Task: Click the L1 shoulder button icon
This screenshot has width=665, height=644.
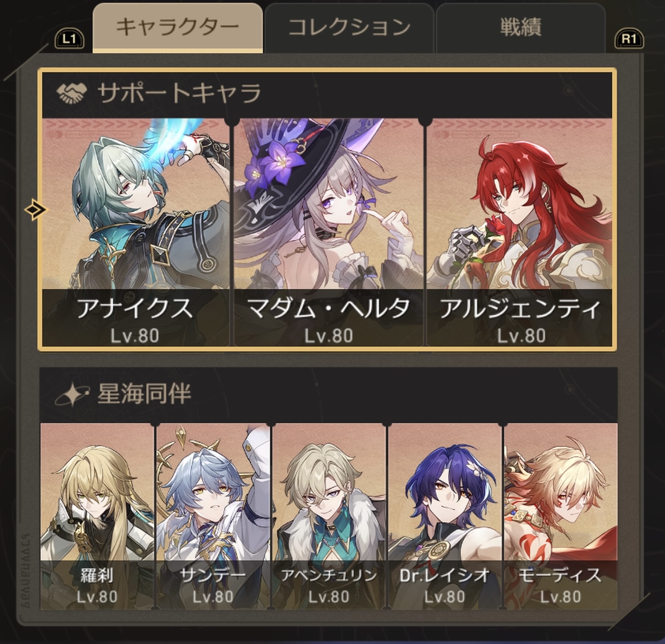Action: pyautogui.click(x=69, y=39)
